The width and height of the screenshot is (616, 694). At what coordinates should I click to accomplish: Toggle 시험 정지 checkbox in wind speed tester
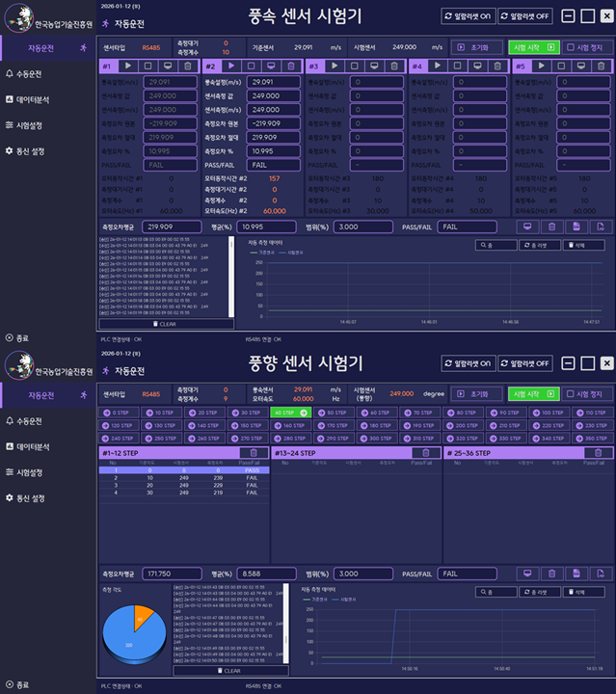pos(584,46)
